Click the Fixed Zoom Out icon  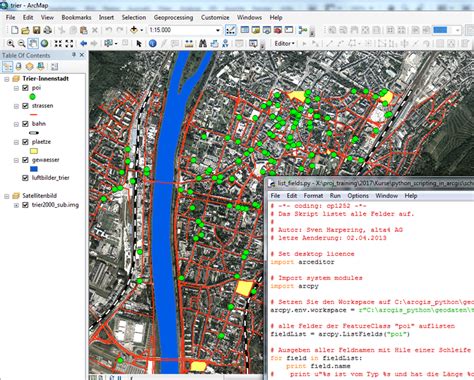69,43
